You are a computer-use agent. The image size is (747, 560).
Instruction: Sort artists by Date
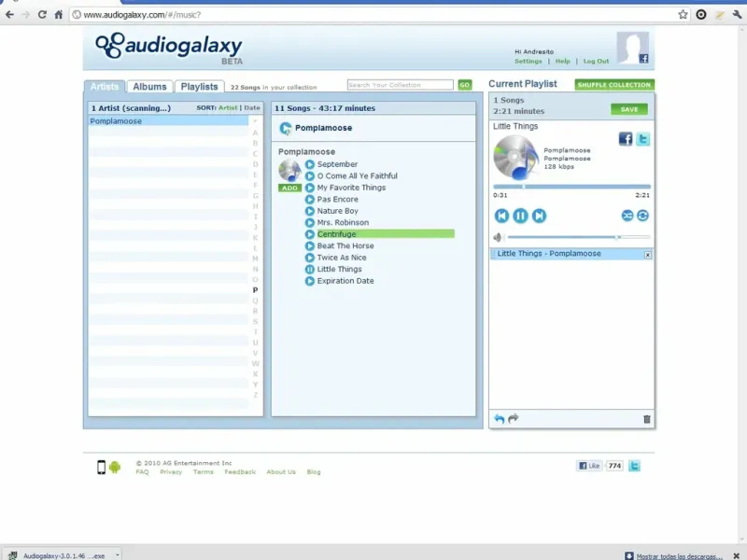click(252, 108)
